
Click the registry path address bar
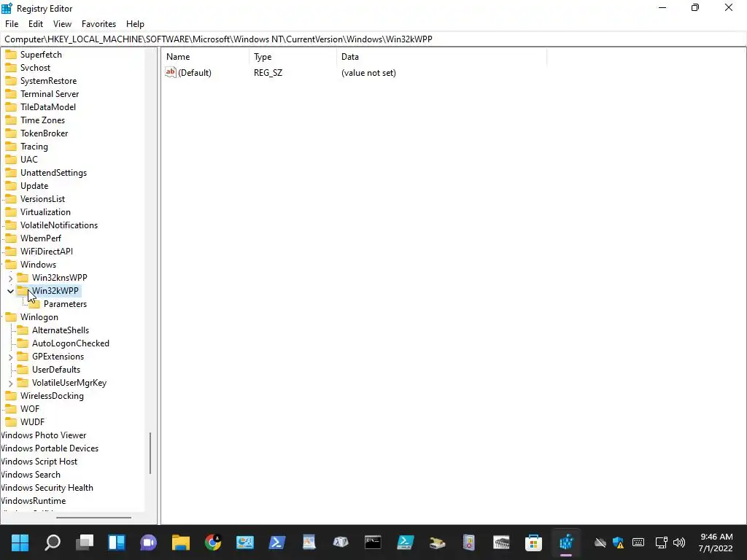point(373,39)
